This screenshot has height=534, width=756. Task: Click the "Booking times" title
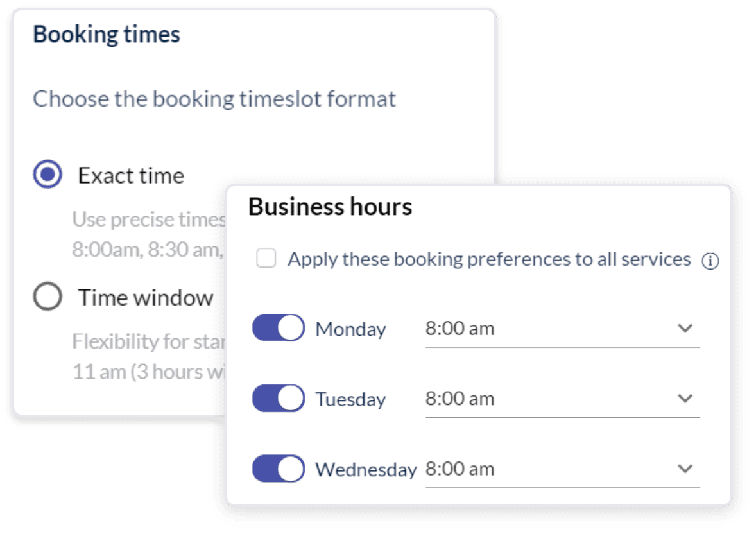coord(107,35)
